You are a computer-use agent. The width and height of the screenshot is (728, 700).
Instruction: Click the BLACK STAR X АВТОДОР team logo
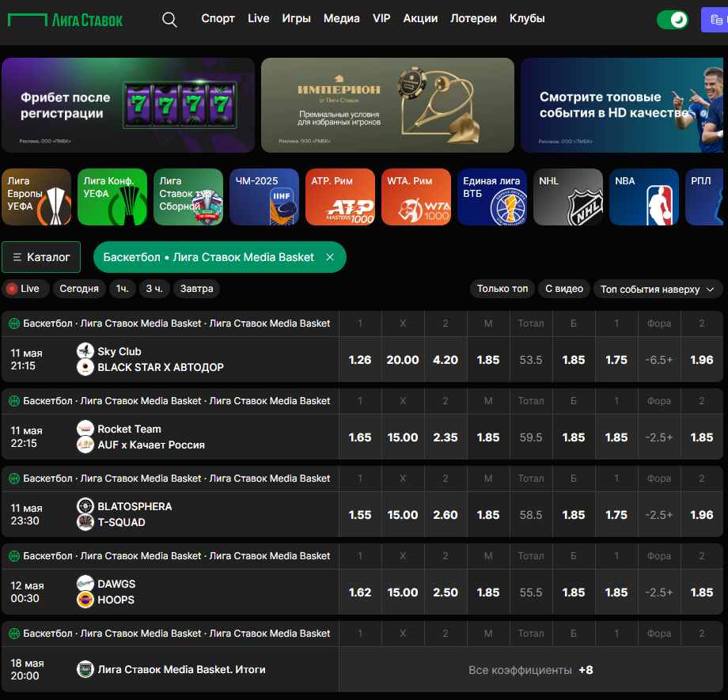[85, 367]
